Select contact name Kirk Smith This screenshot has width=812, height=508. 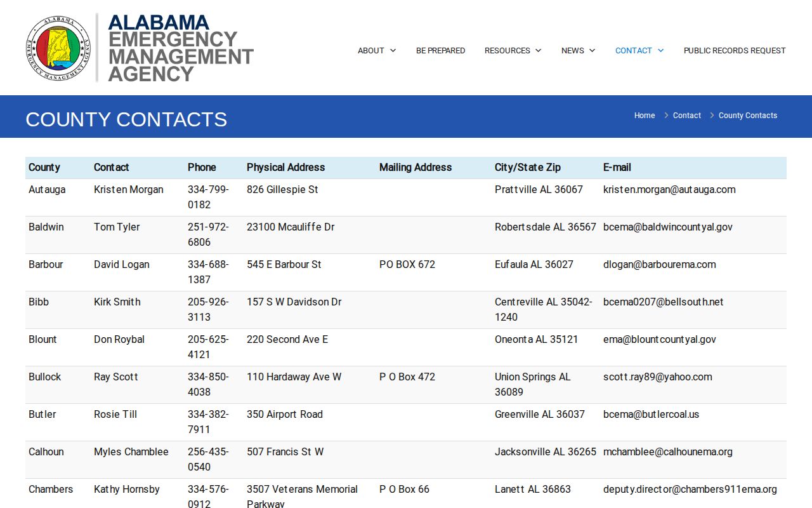117,302
